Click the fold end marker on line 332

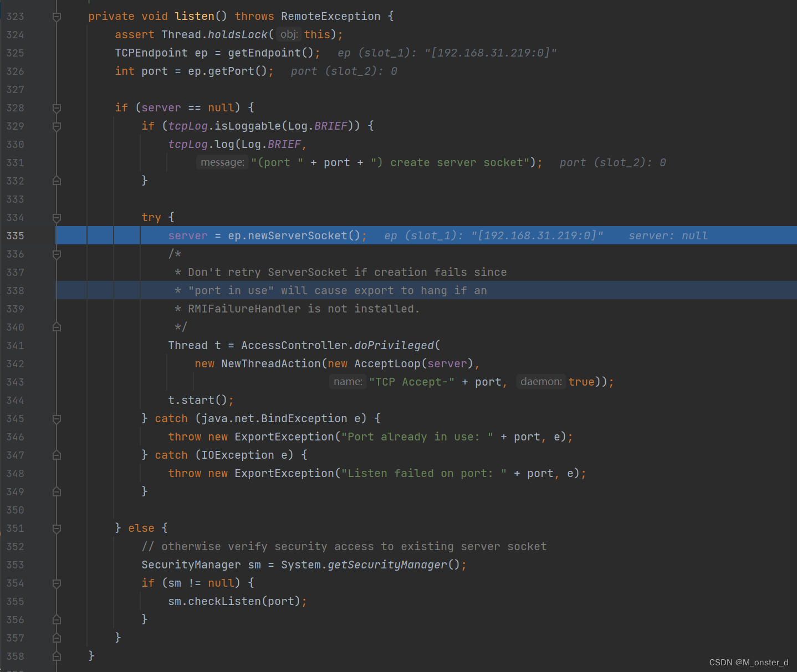(57, 181)
